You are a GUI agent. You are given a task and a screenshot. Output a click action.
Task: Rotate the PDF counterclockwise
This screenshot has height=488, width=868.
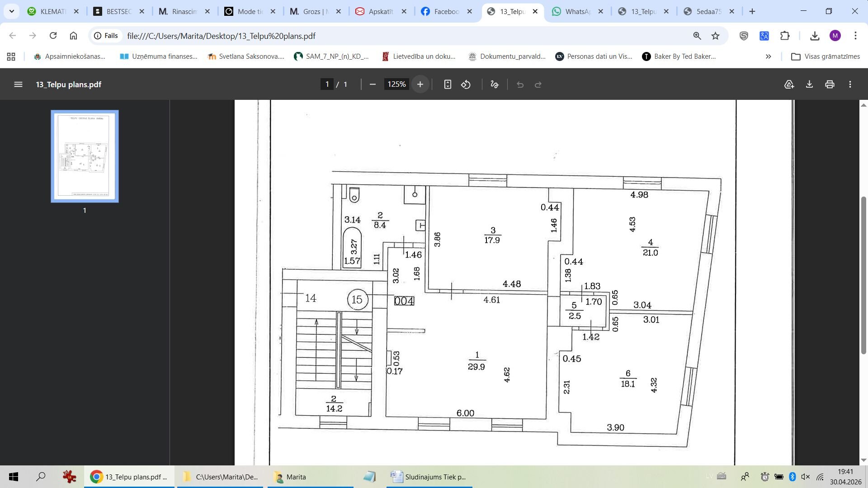click(466, 84)
